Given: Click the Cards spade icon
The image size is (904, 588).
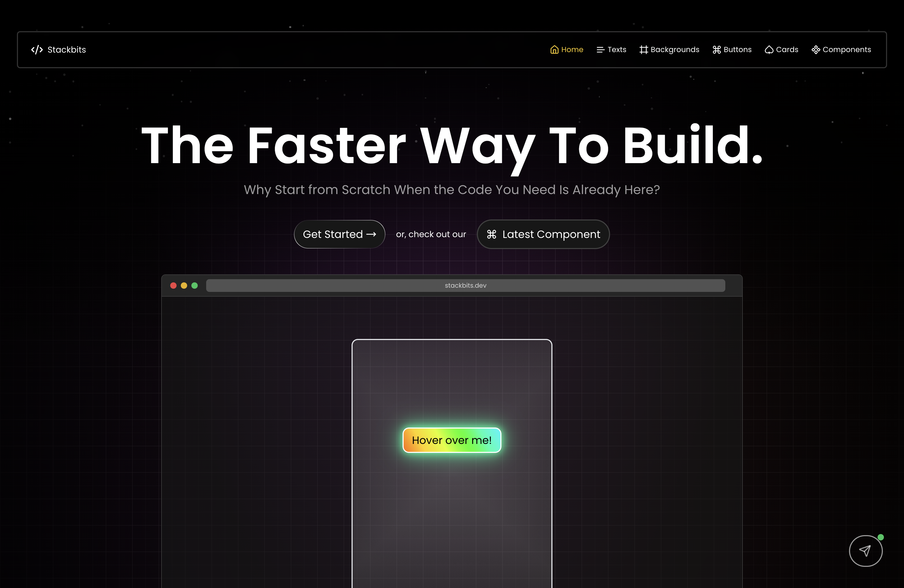Looking at the screenshot, I should pyautogui.click(x=769, y=50).
